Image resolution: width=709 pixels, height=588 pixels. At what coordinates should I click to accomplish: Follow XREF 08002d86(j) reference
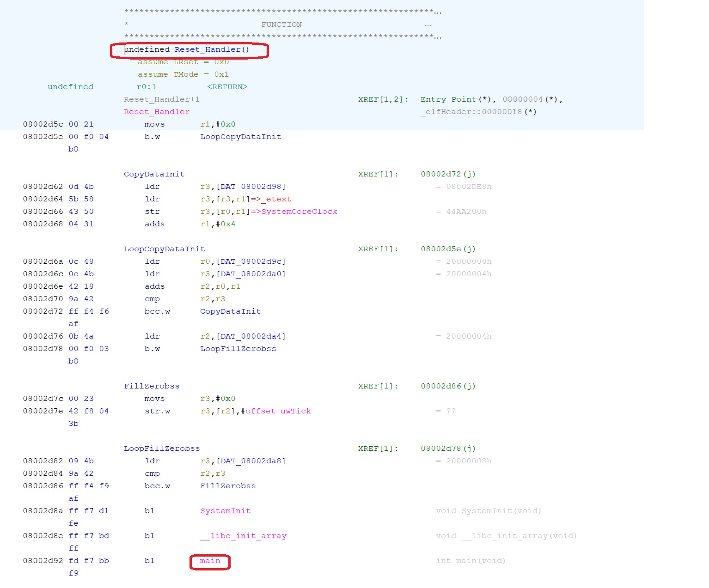(448, 386)
